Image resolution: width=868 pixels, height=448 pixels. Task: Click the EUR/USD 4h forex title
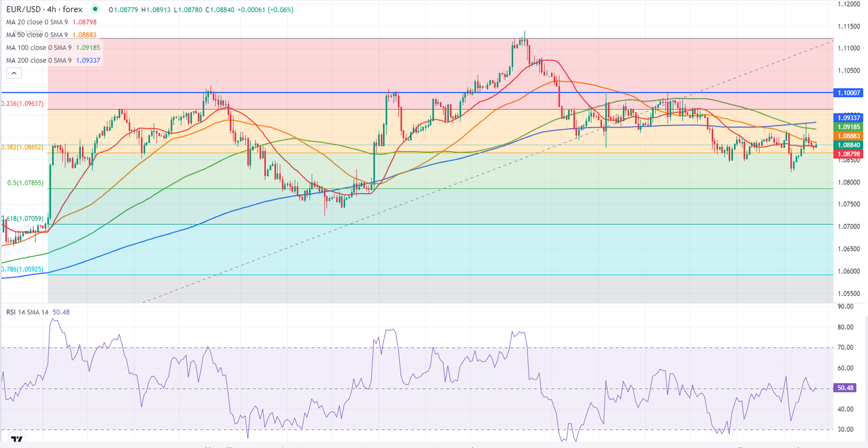point(44,9)
